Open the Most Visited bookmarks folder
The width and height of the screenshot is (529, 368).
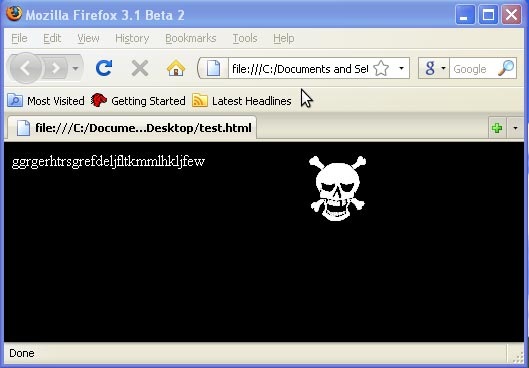point(46,101)
